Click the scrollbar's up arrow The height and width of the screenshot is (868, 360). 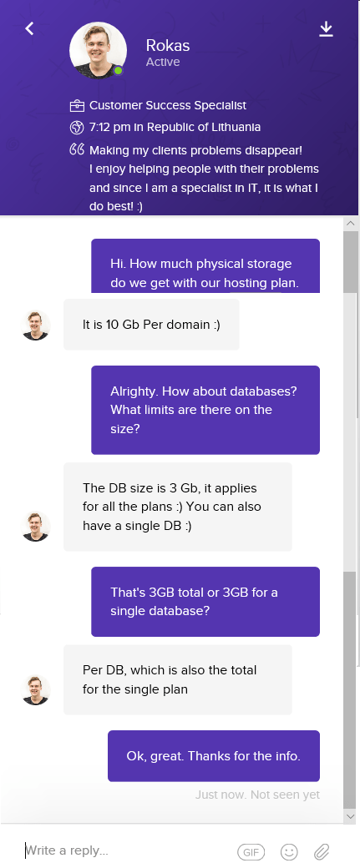[x=351, y=224]
